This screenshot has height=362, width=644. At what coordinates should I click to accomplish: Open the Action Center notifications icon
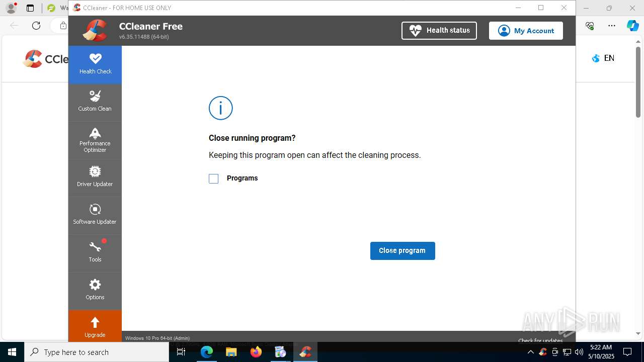tap(627, 352)
